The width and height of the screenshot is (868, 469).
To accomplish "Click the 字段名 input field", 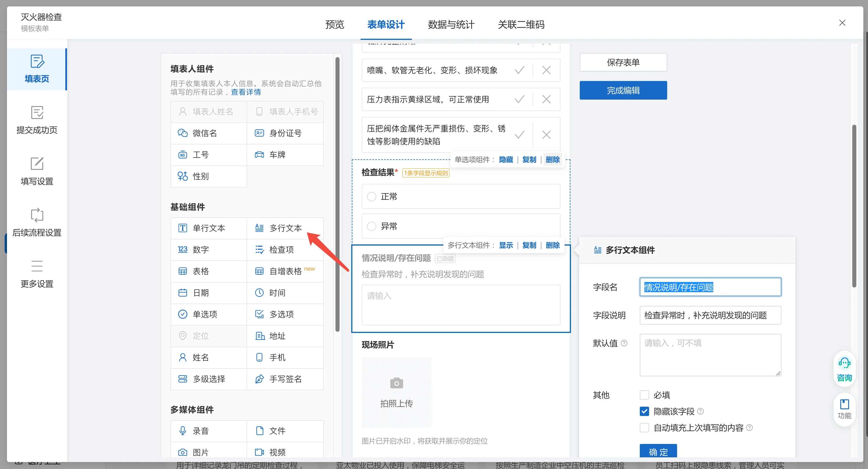I will point(710,287).
